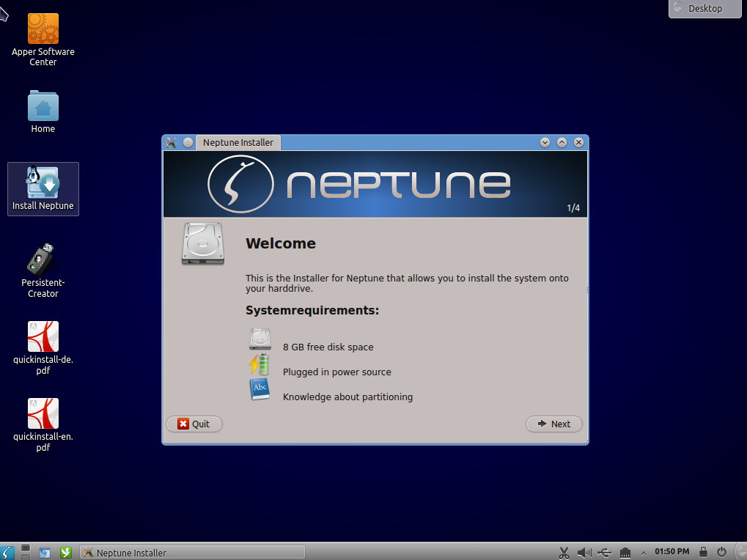Click the Neptune logo circle in the banner

pyautogui.click(x=240, y=184)
